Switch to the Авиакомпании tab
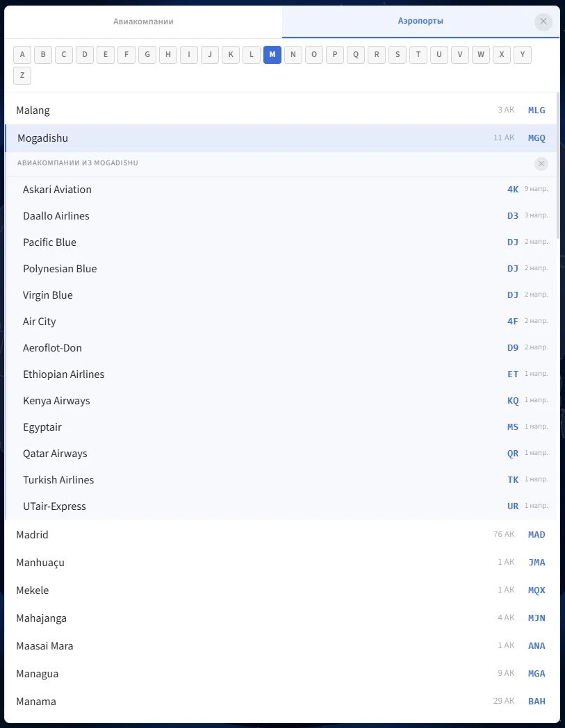This screenshot has width=565, height=728. pyautogui.click(x=143, y=22)
